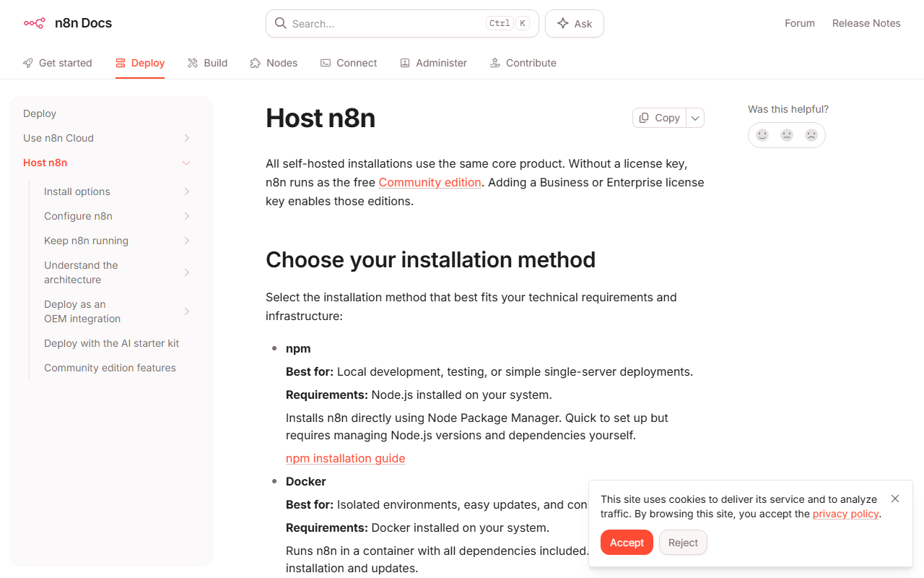This screenshot has width=924, height=578.
Task: Open the Administer tab
Action: tap(434, 63)
